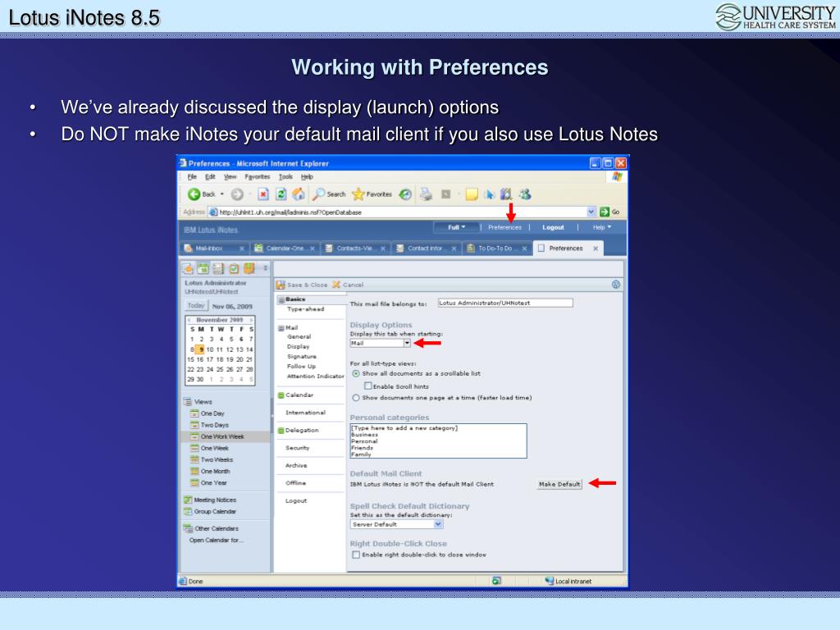Open the Full mode dropdown

click(456, 227)
